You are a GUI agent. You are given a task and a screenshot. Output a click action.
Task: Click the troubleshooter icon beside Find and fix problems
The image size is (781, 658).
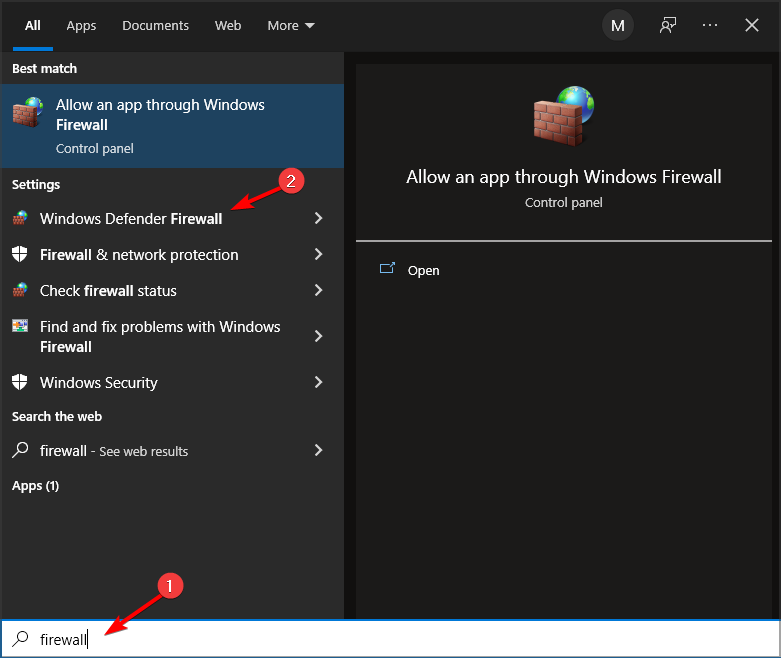coord(20,326)
